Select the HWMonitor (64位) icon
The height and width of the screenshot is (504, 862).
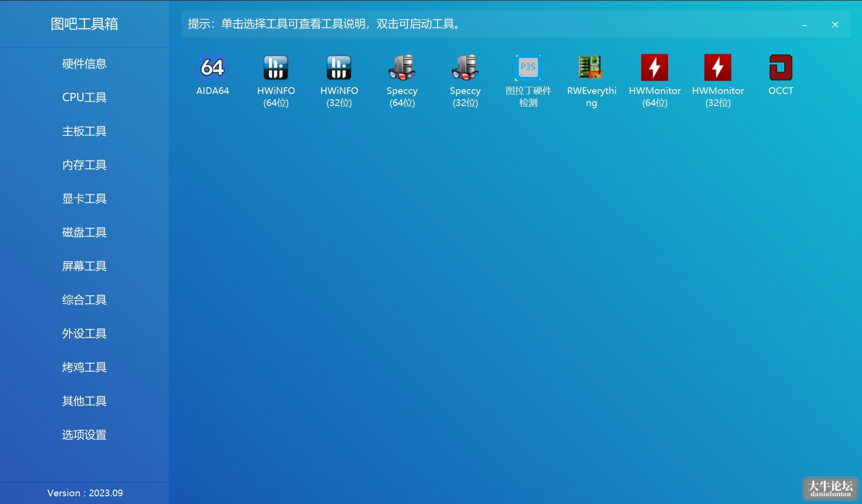pyautogui.click(x=655, y=67)
